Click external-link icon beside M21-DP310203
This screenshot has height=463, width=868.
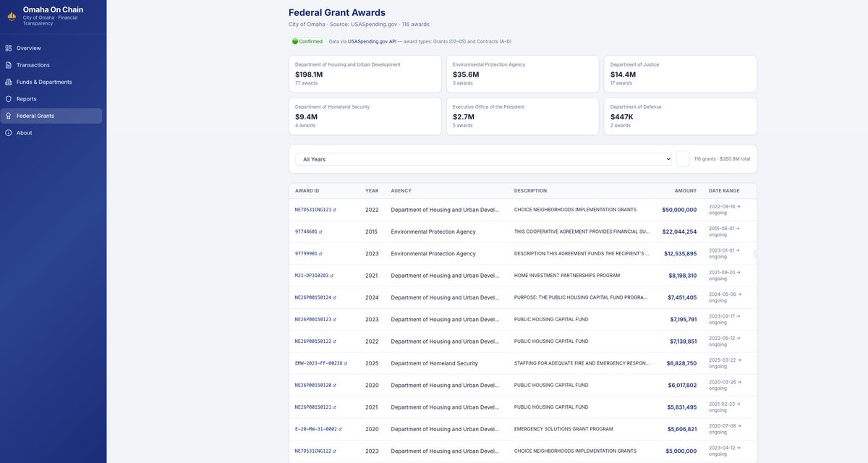pyautogui.click(x=332, y=276)
